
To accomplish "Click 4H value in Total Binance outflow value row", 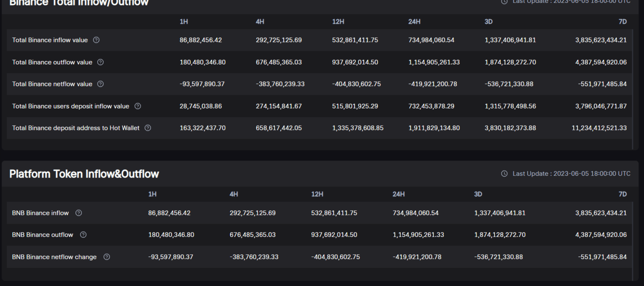I will [279, 62].
